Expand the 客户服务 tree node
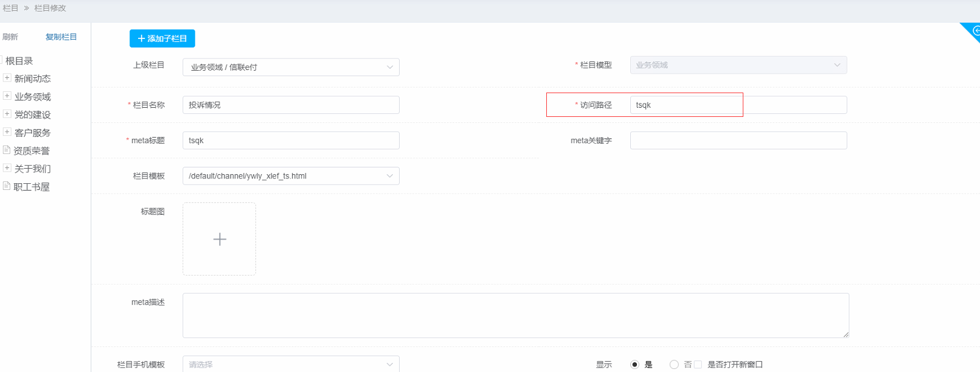Image resolution: width=980 pixels, height=372 pixels. [7, 132]
